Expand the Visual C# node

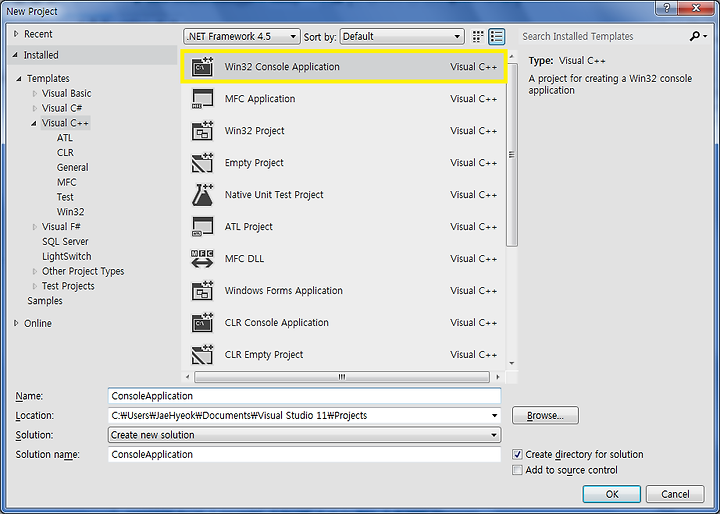pos(35,108)
